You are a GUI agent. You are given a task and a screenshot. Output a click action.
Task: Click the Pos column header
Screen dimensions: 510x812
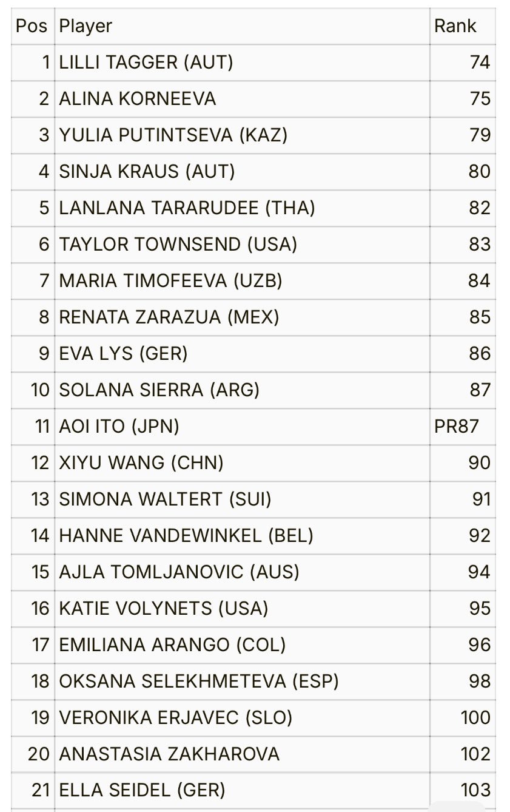click(x=33, y=26)
